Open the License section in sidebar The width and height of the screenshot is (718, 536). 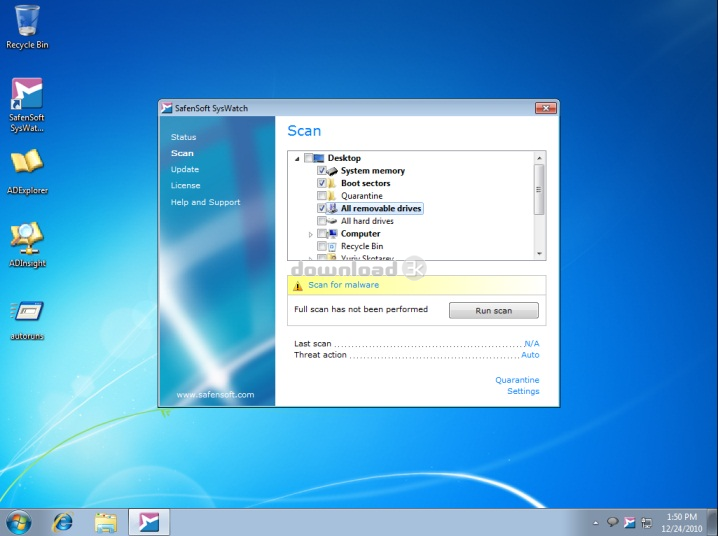click(185, 185)
